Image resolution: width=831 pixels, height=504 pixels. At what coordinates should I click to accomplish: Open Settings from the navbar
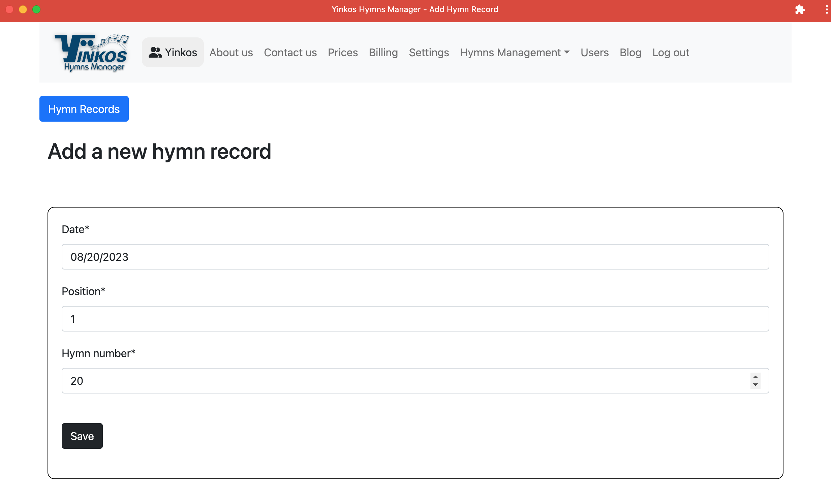(429, 52)
